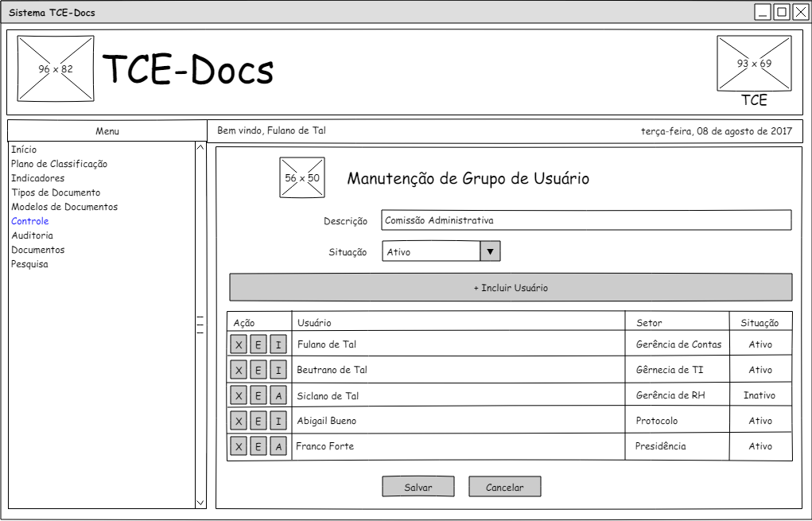Screen dimensions: 812x521
Task: Click the Descrição input field
Action: pos(586,220)
